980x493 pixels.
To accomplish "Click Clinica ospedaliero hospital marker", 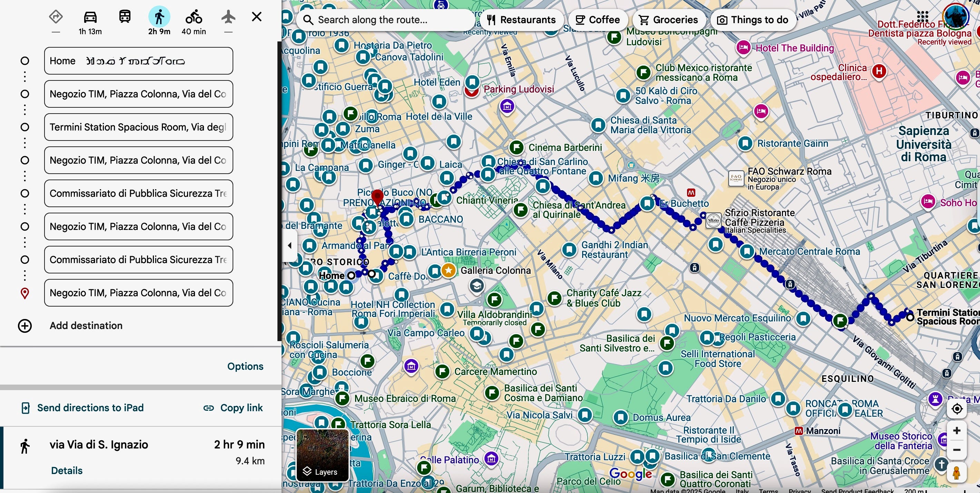I will coord(879,71).
